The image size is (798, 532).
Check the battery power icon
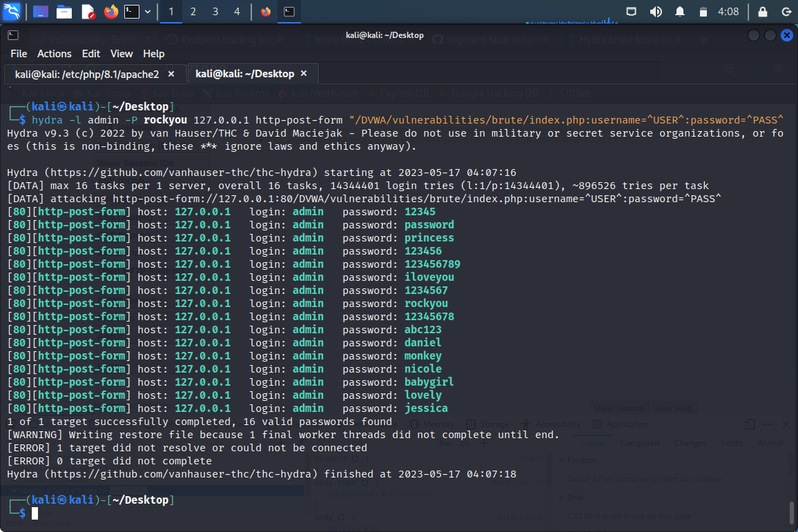[x=703, y=11]
